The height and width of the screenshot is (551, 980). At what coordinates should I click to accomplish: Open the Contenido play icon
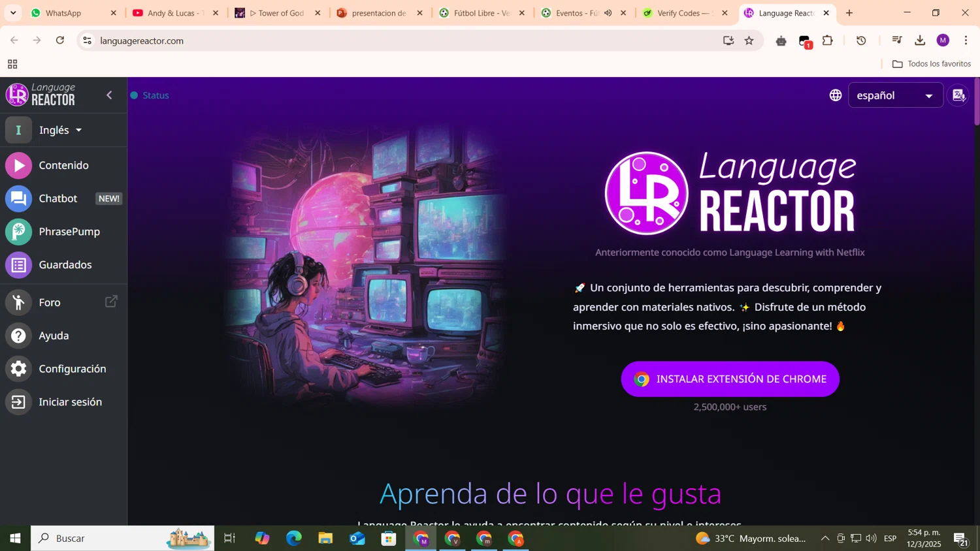[18, 165]
